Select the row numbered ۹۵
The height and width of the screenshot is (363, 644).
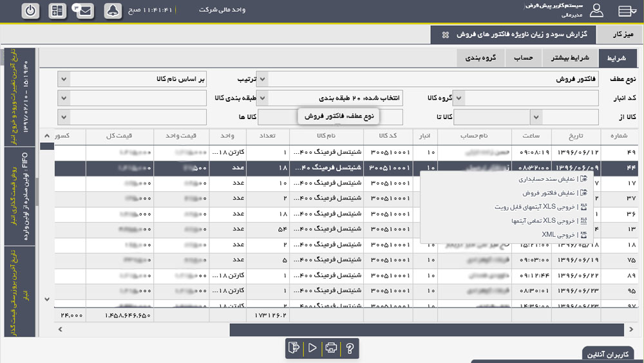(x=346, y=291)
